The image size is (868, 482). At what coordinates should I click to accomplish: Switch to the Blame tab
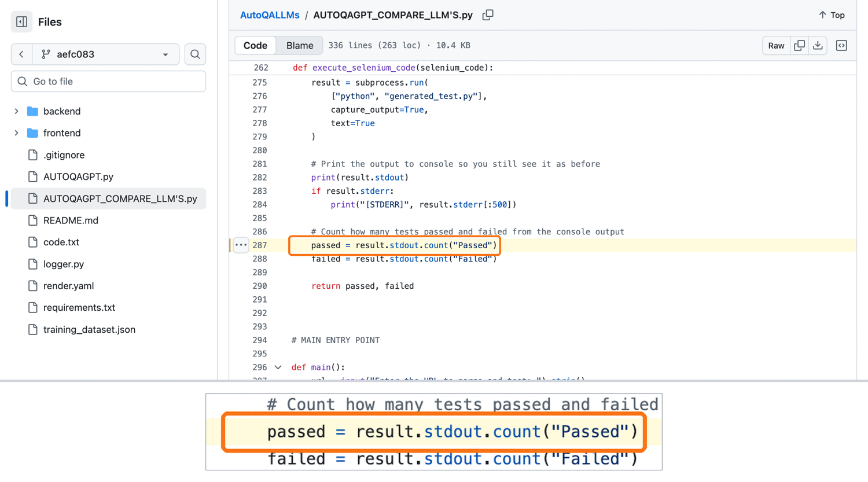(x=300, y=45)
